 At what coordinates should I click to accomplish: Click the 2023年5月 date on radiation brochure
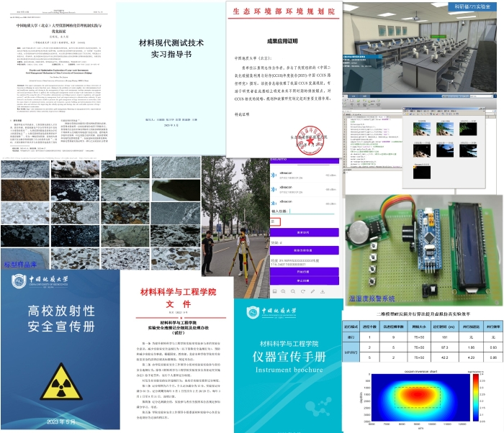(61, 421)
